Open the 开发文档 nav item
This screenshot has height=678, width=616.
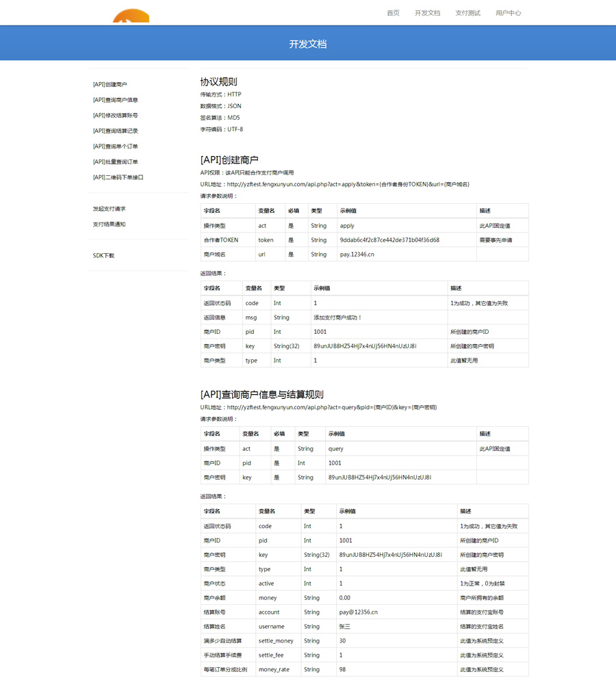click(x=427, y=13)
